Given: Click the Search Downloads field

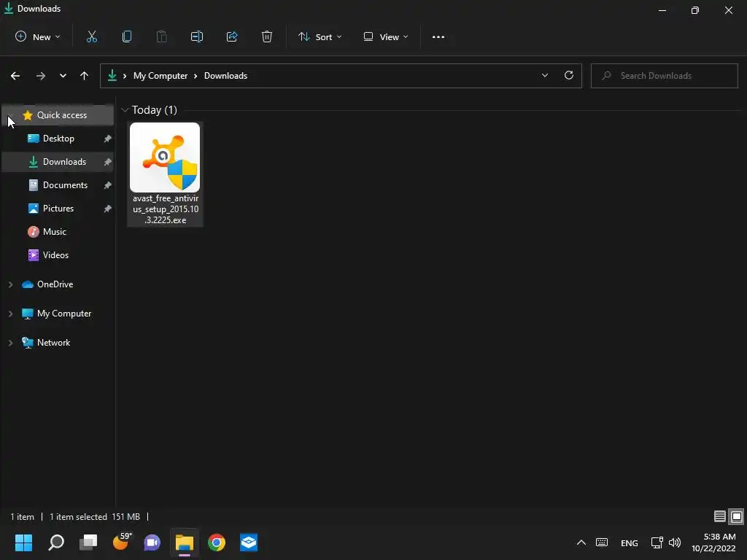Looking at the screenshot, I should coord(664,76).
